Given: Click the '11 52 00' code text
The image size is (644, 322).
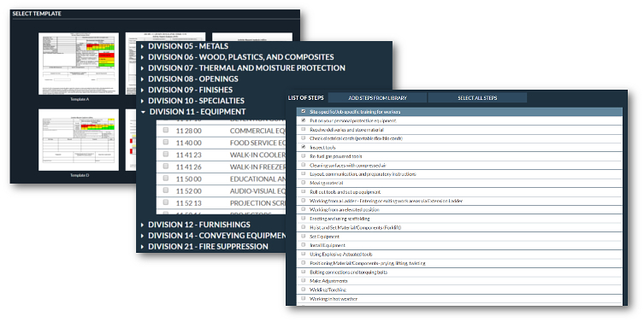Looking at the screenshot, I should point(188,191).
